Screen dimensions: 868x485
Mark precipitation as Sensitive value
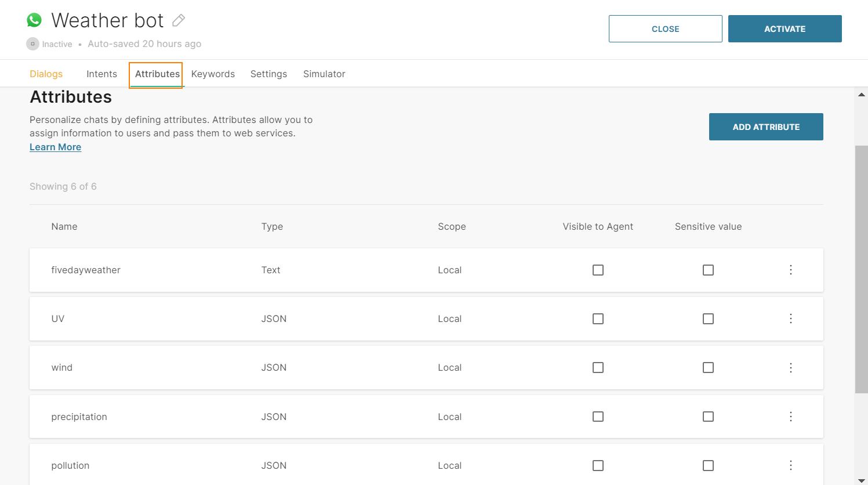point(708,417)
